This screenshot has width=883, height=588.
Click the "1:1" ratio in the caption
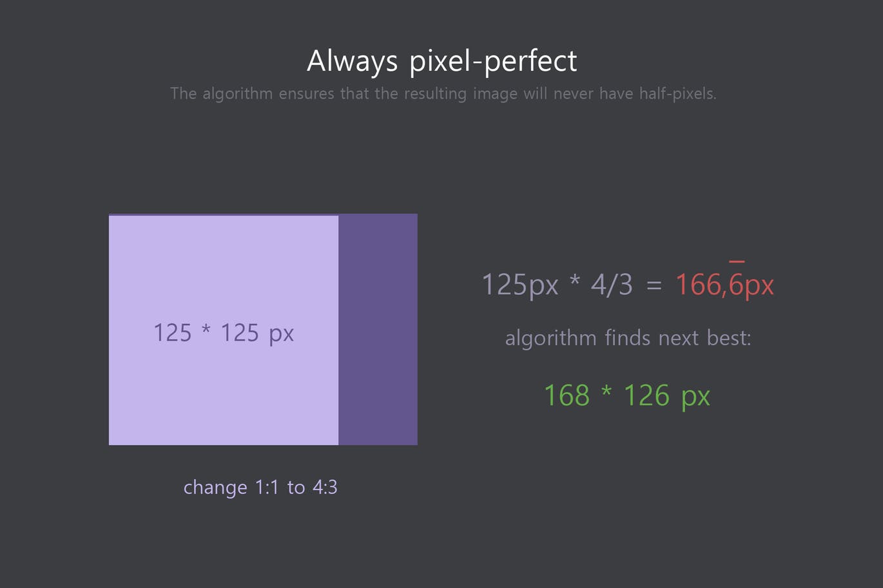267,487
